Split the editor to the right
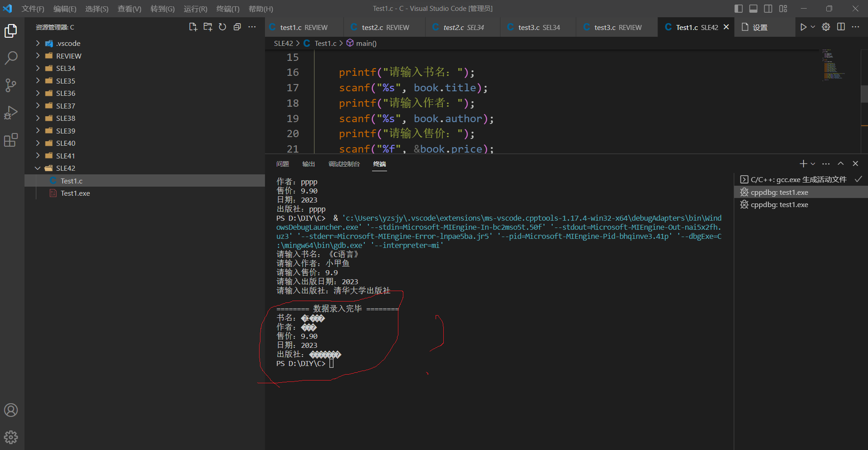 pos(841,27)
